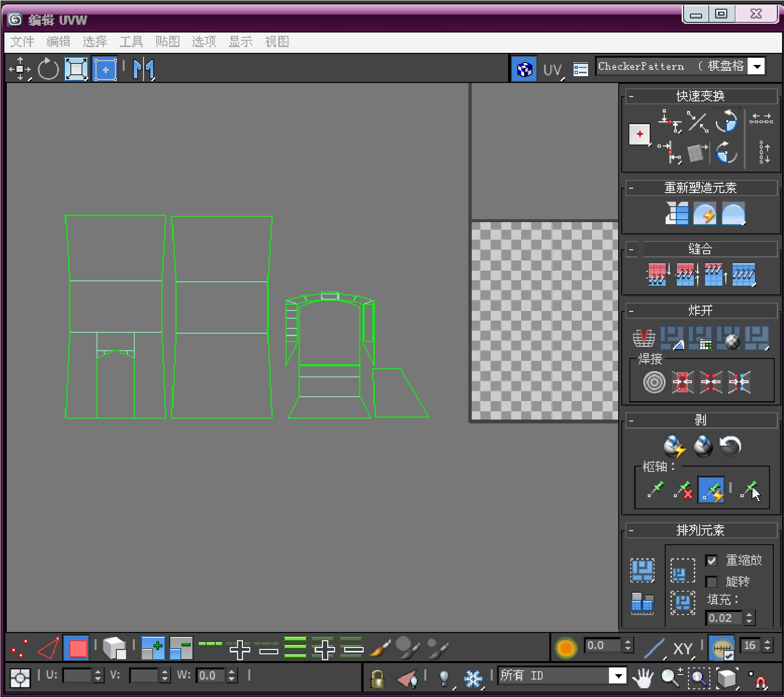
Task: Enable the 旋转 checkbox
Action: tap(711, 582)
